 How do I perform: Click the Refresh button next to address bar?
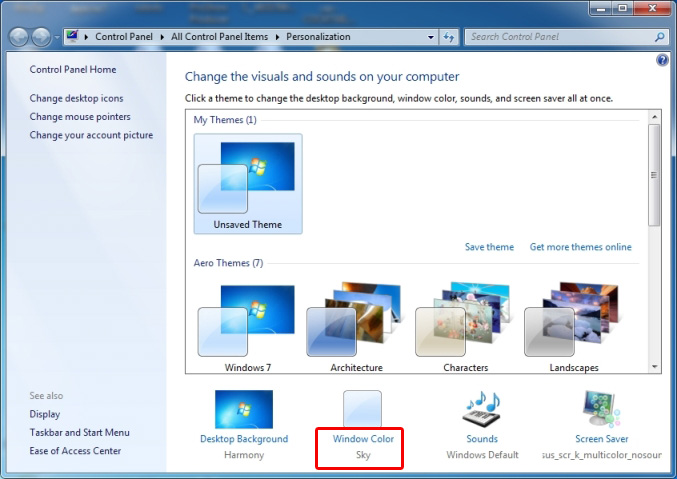[449, 37]
